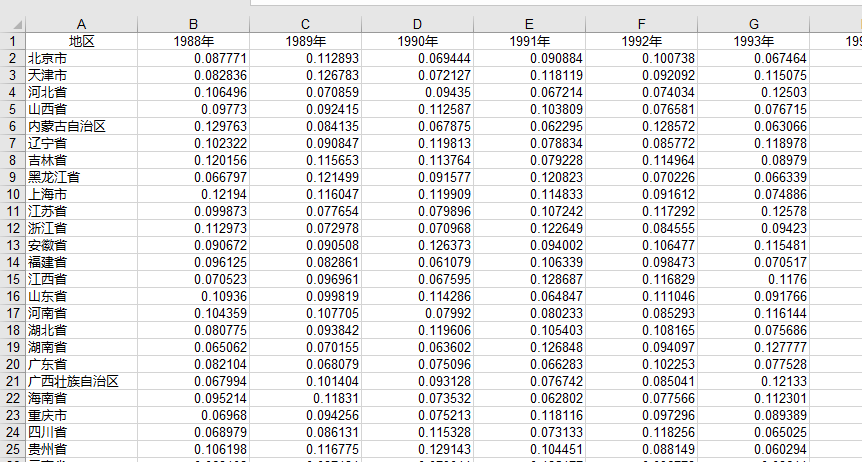Select the 内蒙古自治区 cell
Viewport: 862px width, 462px height.
click(x=81, y=126)
